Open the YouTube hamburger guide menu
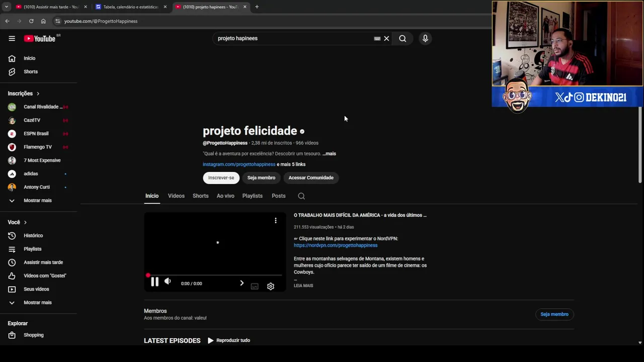The image size is (644, 362). coord(12,38)
